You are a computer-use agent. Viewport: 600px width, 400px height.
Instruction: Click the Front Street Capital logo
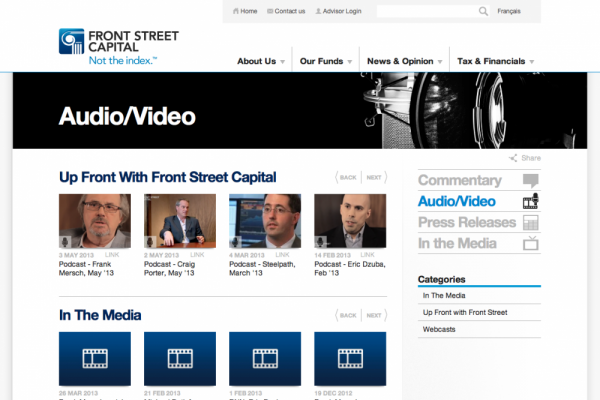pos(118,46)
